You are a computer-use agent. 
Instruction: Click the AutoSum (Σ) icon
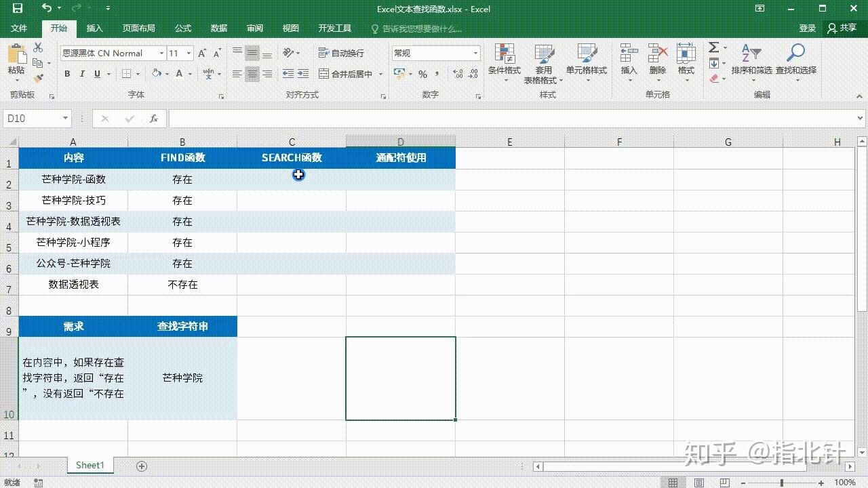pos(713,47)
